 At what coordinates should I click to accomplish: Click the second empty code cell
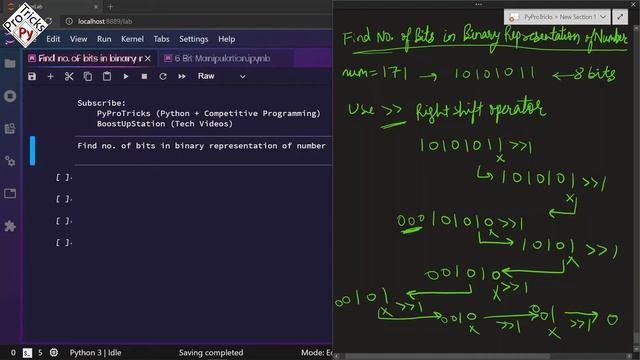pos(203,199)
